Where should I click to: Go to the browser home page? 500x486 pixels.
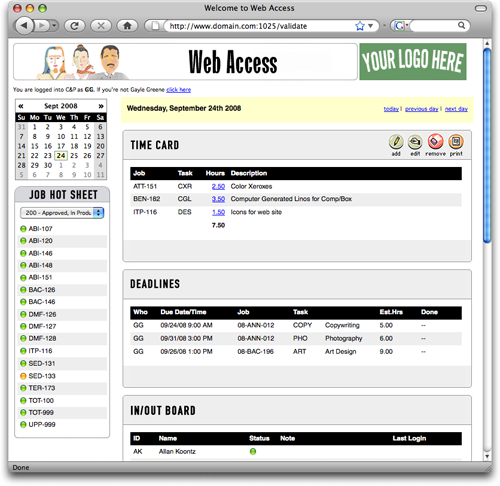click(x=127, y=26)
